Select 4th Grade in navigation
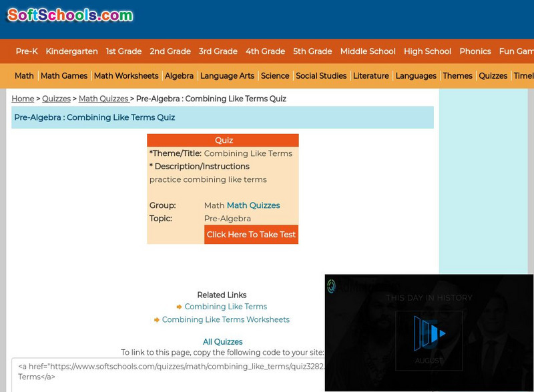Image resolution: width=534 pixels, height=392 pixels. (265, 51)
